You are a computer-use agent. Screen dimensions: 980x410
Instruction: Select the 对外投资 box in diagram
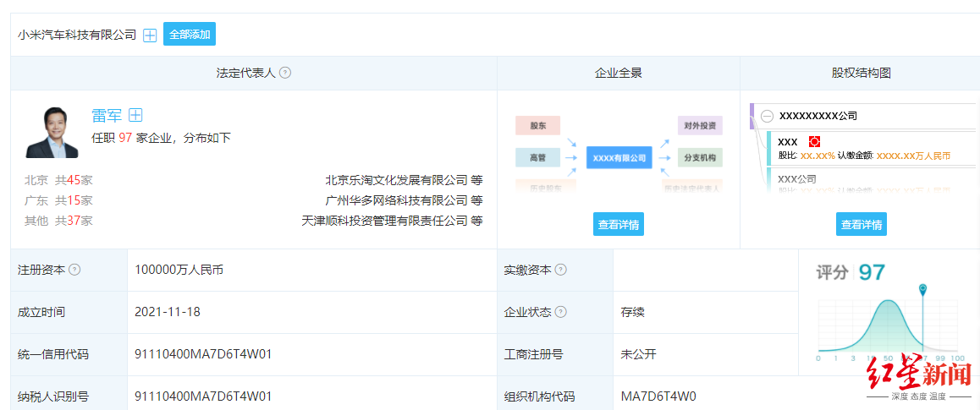click(699, 126)
